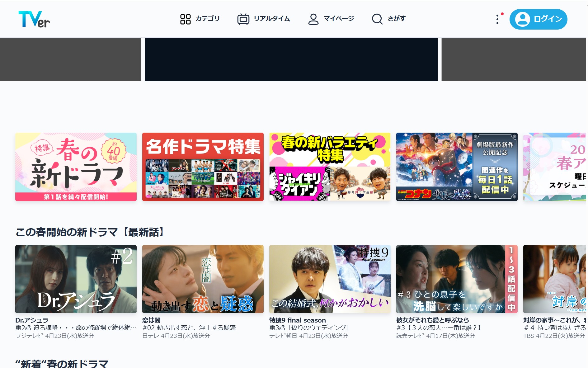Open the 春の新ドラマ特集 banner
The image size is (588, 368).
click(x=76, y=167)
